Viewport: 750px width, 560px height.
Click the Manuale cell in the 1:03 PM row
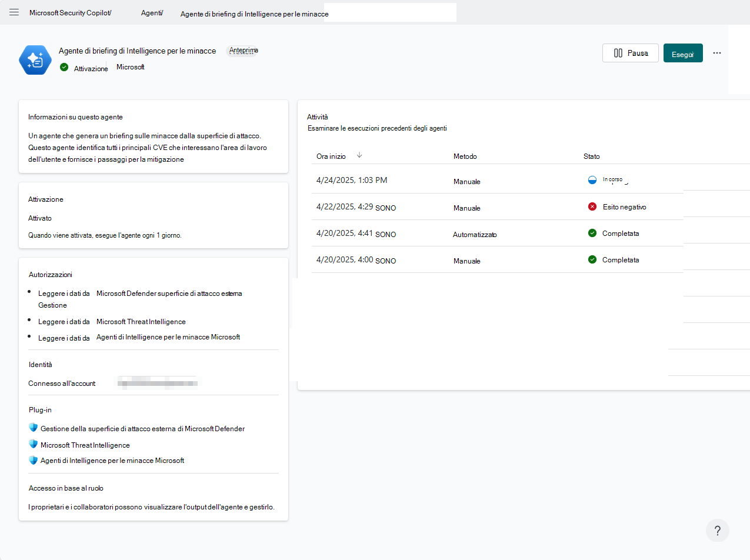[467, 182]
